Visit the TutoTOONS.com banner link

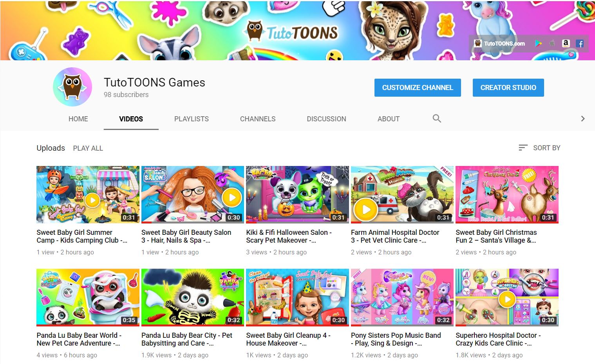coord(499,43)
